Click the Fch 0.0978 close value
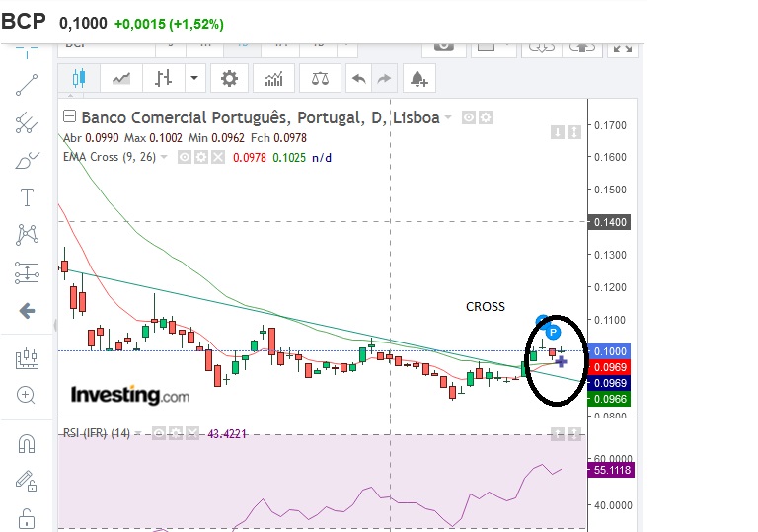Screen dimensions: 758x532 (x=278, y=138)
